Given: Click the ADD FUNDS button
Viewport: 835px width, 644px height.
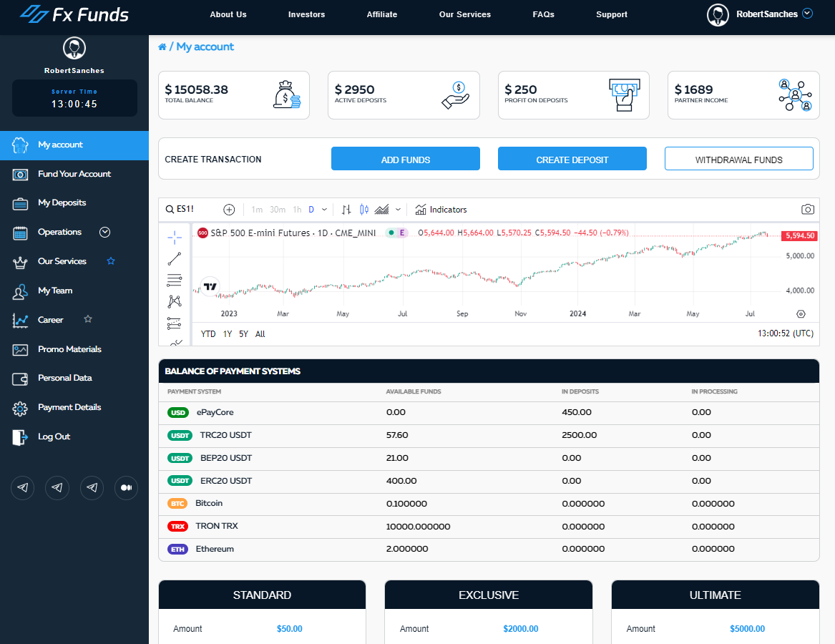Looking at the screenshot, I should pyautogui.click(x=405, y=159).
